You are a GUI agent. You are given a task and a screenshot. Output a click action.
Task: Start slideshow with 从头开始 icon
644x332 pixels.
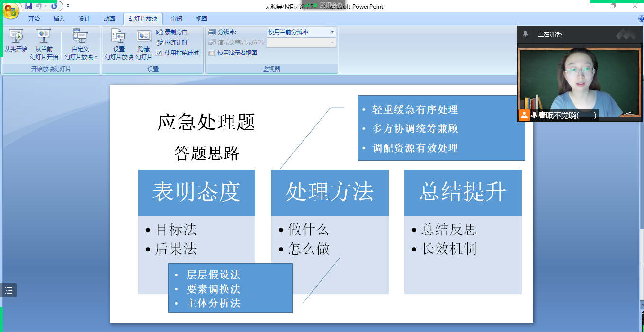click(16, 37)
